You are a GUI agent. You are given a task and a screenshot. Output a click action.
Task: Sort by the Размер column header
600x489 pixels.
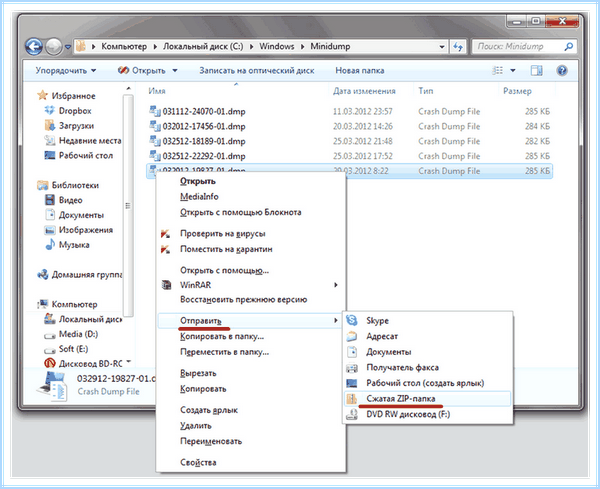coord(517,91)
